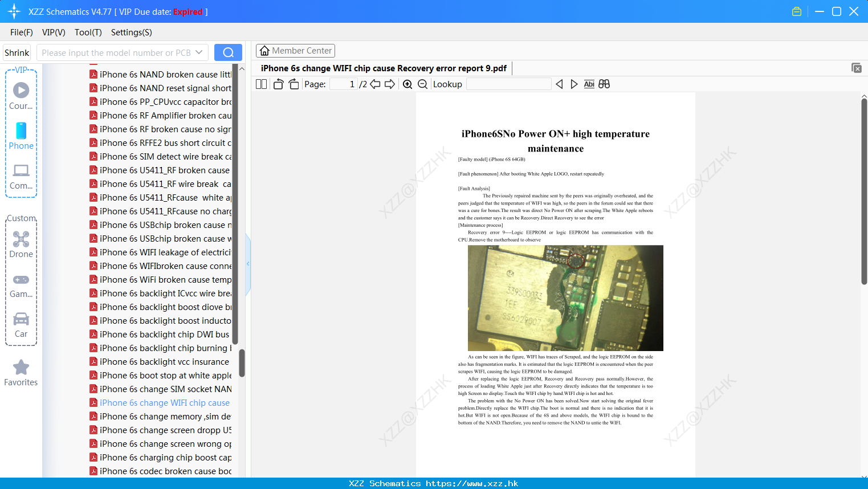
Task: Open the Member Center button
Action: coord(295,51)
